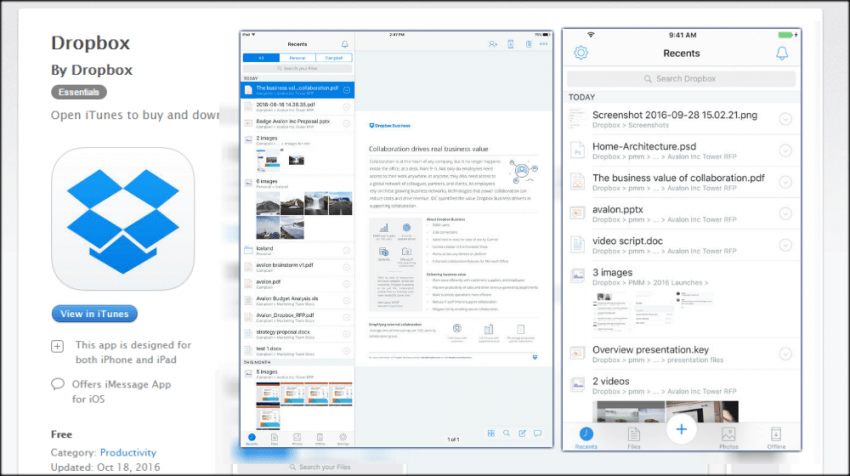
Task: Open the Settings gear in iPad bottom bar
Action: (343, 439)
